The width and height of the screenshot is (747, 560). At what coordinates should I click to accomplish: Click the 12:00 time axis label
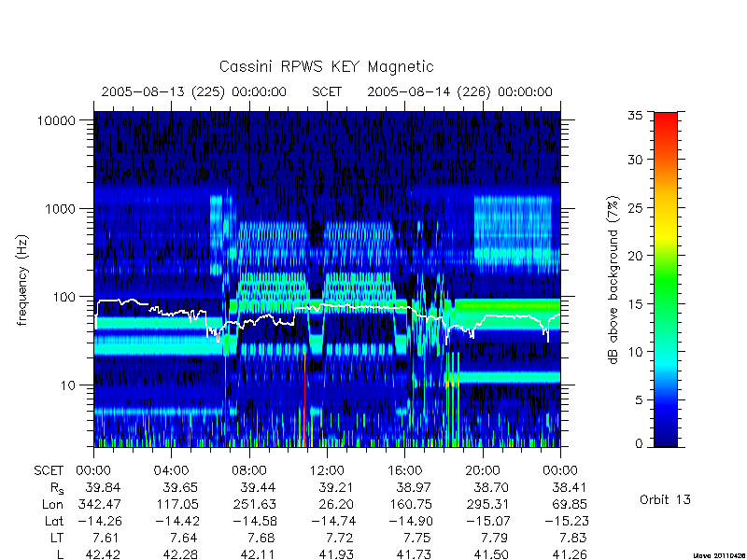pyautogui.click(x=327, y=471)
